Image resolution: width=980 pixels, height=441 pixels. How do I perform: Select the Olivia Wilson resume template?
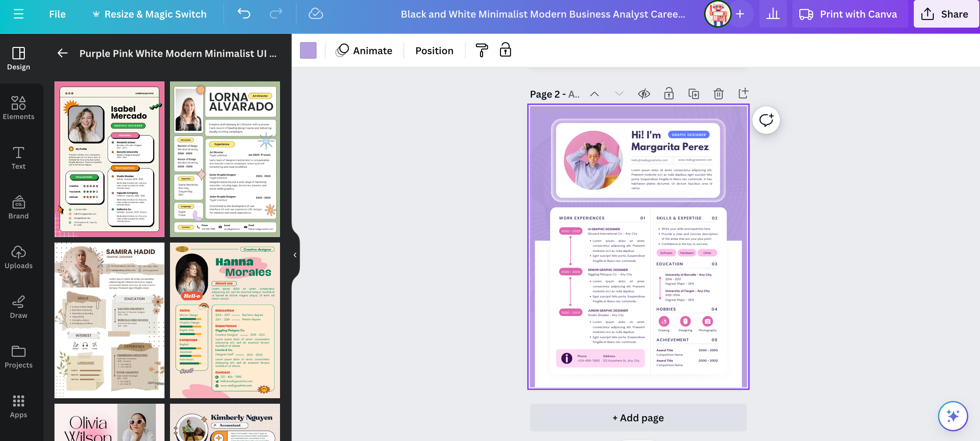point(110,422)
